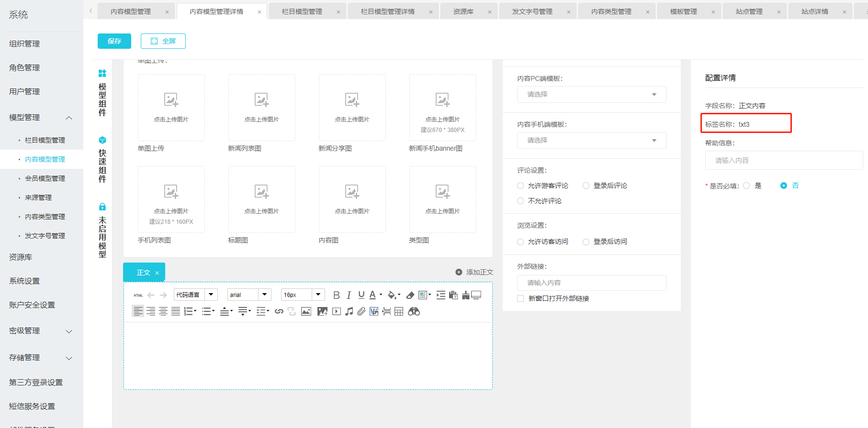Switch to the 栏目模型管理 tab
Image resolution: width=868 pixels, height=428 pixels.
click(302, 11)
